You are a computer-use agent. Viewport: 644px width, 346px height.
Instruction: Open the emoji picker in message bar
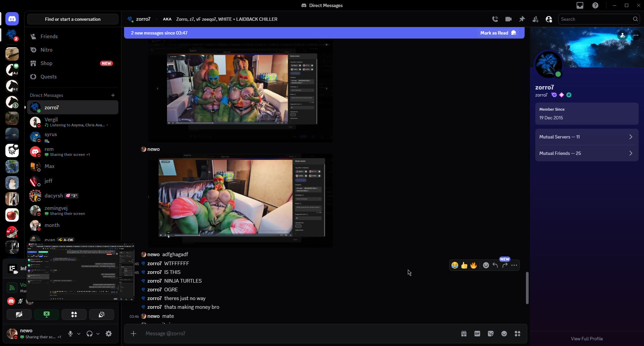coord(504,334)
